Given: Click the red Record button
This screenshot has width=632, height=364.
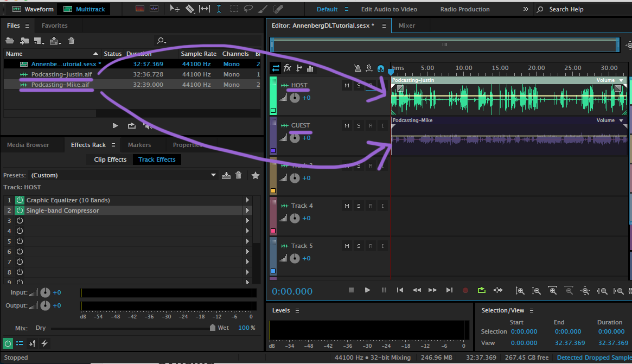Looking at the screenshot, I should click(465, 290).
